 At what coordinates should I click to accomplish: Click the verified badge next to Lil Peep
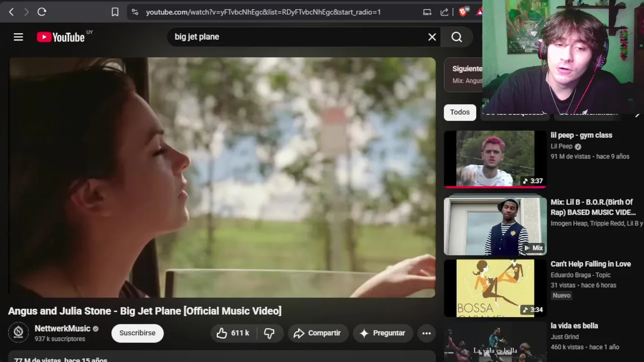point(578,147)
